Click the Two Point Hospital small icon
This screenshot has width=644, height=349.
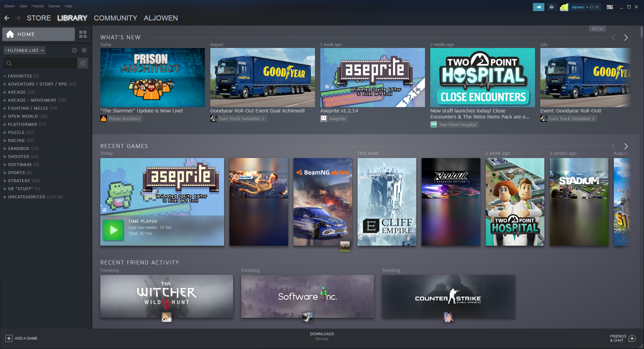pos(434,124)
